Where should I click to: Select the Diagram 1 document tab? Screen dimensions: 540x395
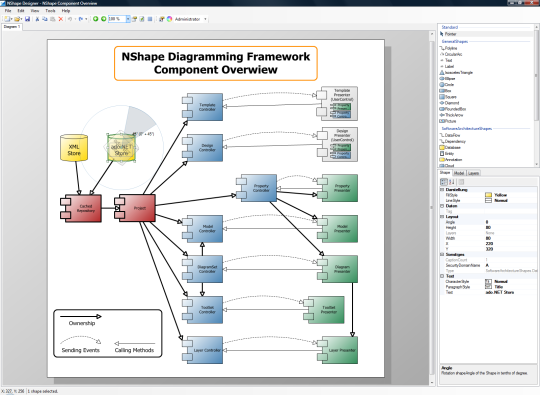[x=12, y=27]
